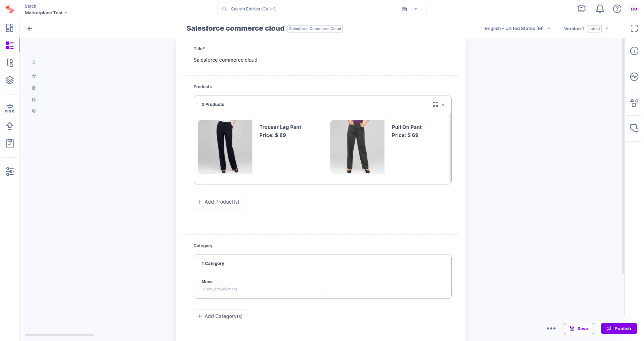The width and height of the screenshot is (644, 341).
Task: Click the small search icon in left panel
Action: pos(33,62)
